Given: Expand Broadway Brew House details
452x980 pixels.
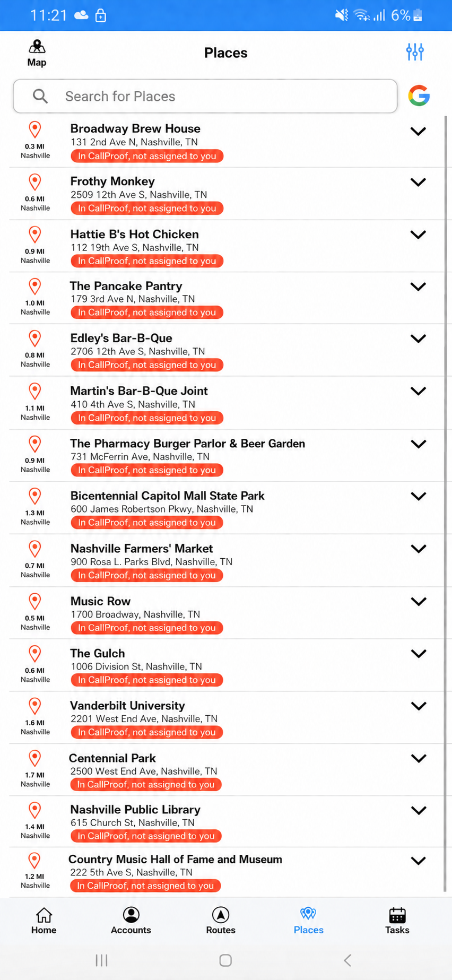Looking at the screenshot, I should (419, 131).
